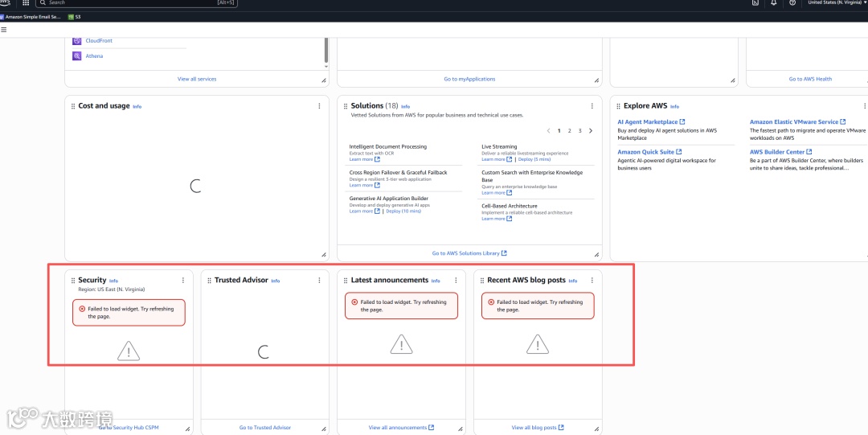
Task: Click Go to AWS Solutions Library
Action: click(469, 253)
